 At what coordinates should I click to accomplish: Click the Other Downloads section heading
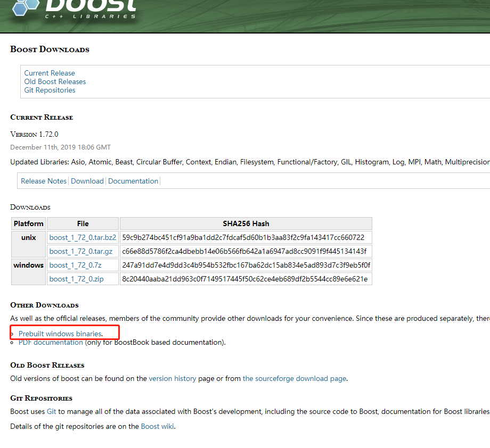click(x=44, y=305)
